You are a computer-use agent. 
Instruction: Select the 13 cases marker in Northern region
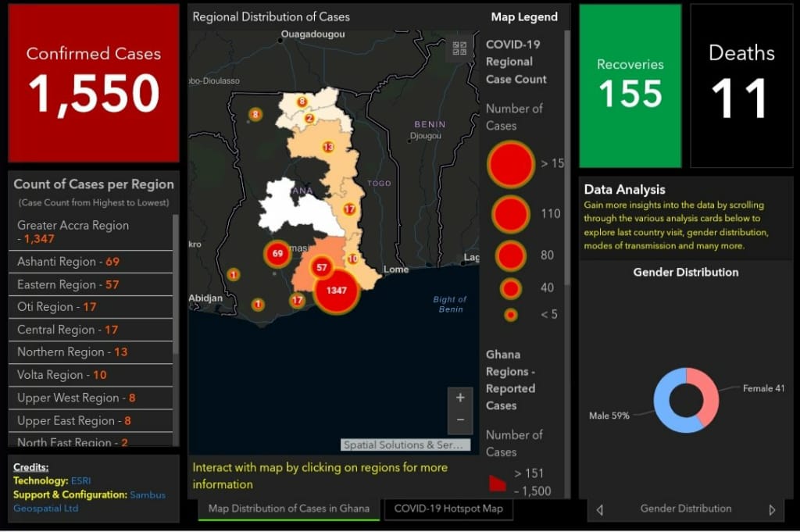[328, 147]
